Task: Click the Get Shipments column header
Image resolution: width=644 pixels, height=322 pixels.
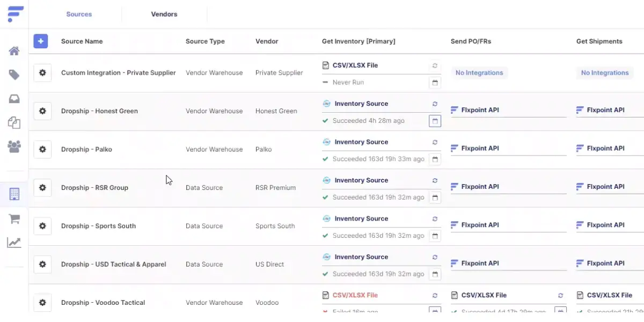Action: click(599, 41)
